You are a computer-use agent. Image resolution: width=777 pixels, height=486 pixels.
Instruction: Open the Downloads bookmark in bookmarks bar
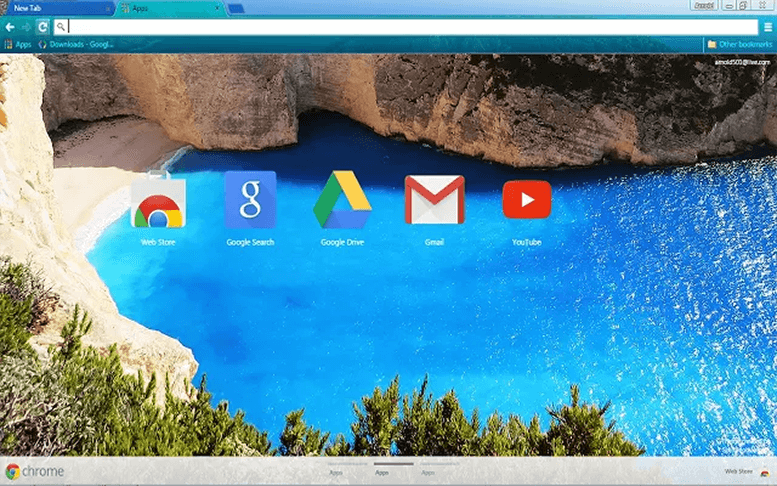pos(77,44)
